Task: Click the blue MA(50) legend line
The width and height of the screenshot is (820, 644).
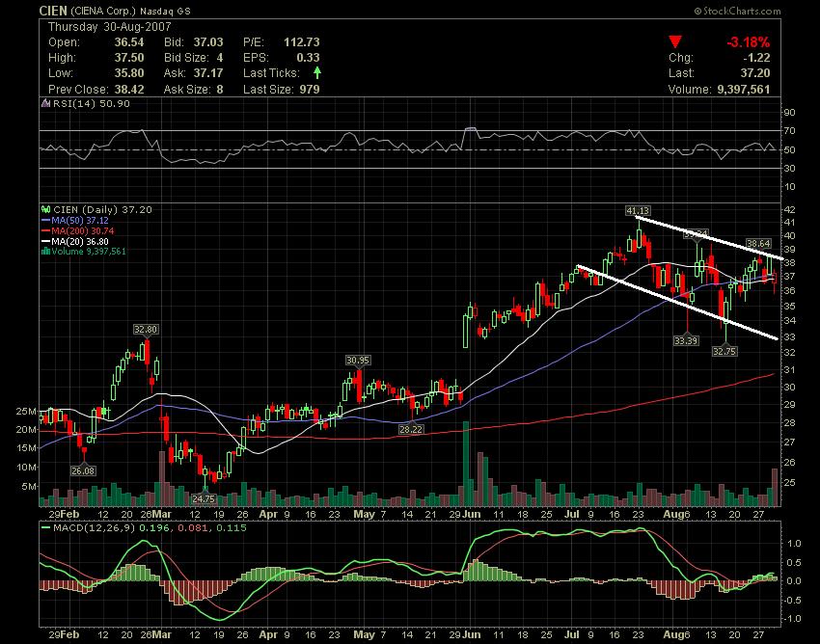Action: [x=46, y=221]
